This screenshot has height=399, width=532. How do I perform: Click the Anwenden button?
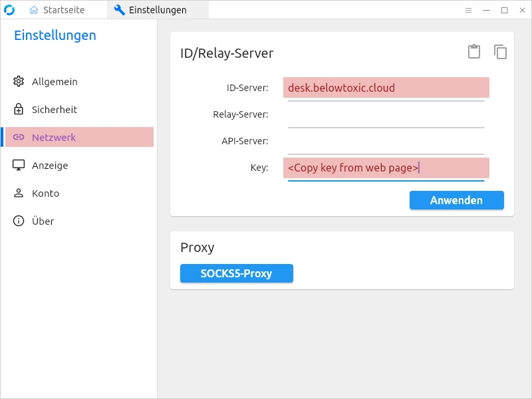coord(457,200)
